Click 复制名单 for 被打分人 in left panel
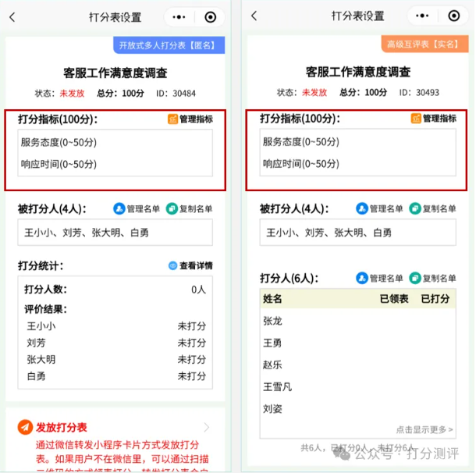476x473 pixels. pyautogui.click(x=189, y=209)
